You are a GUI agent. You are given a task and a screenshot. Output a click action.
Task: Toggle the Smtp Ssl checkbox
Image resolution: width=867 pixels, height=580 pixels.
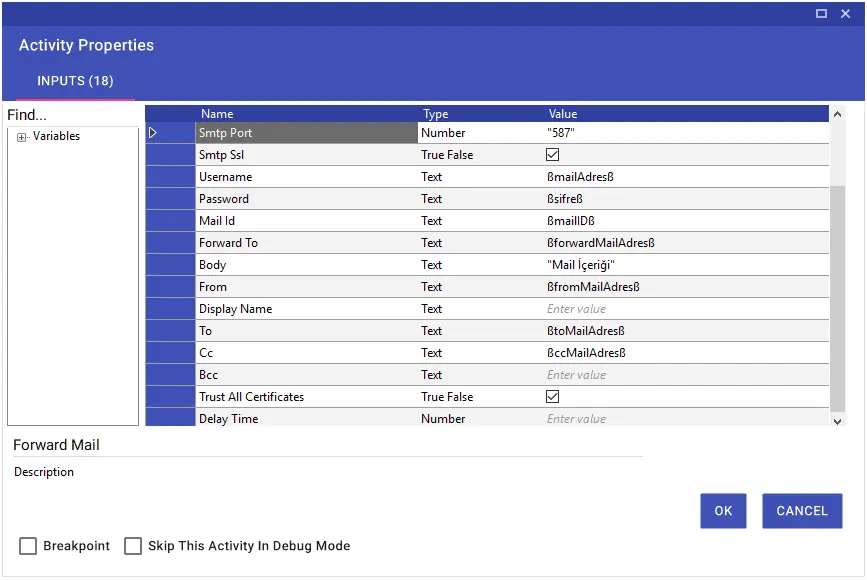552,155
